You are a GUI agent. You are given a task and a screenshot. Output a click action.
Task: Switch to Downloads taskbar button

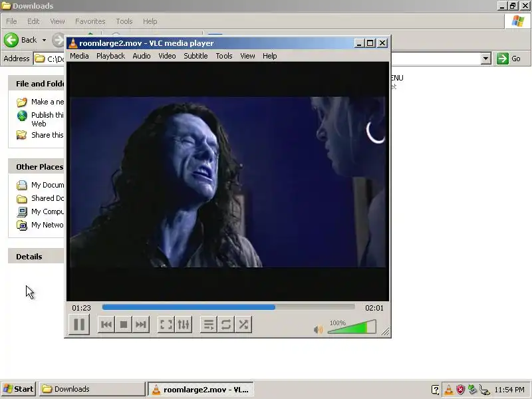[x=92, y=389]
